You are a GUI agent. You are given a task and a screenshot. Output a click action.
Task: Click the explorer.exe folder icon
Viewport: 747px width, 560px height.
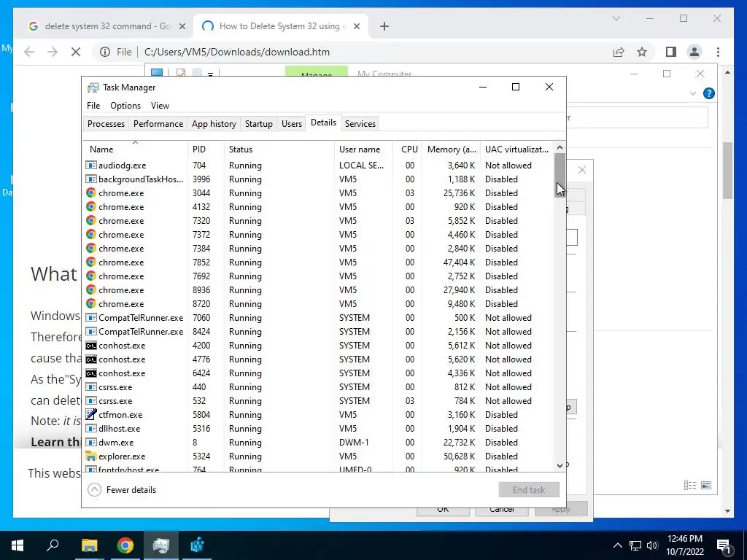(90, 456)
